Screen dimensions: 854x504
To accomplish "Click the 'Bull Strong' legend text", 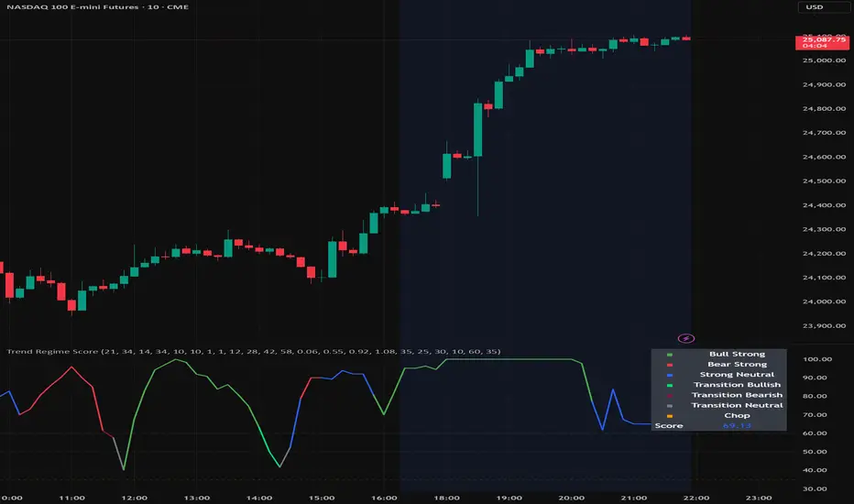I will tap(737, 354).
